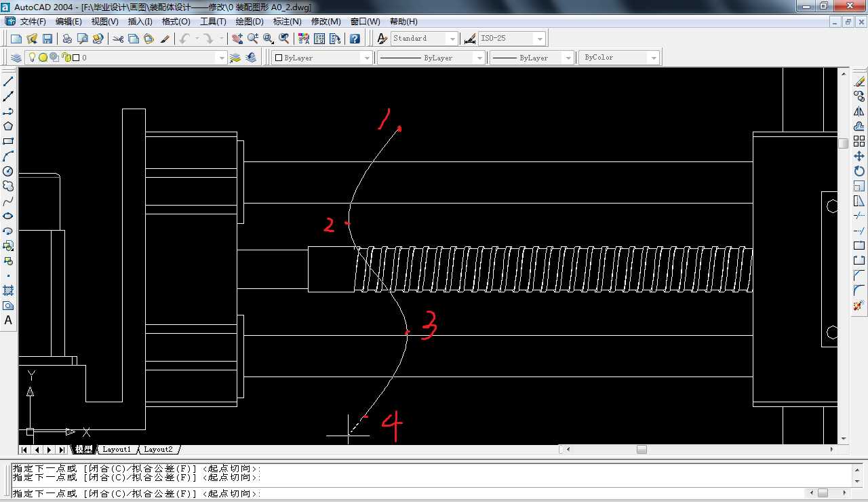This screenshot has height=502, width=868.
Task: Select the Mirror tool
Action: (x=859, y=111)
